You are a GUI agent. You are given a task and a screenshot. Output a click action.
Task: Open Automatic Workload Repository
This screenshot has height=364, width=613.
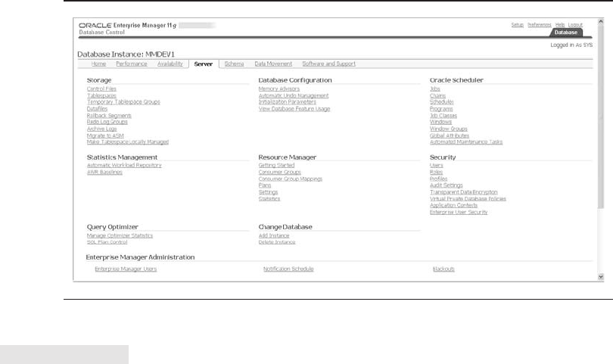click(124, 165)
